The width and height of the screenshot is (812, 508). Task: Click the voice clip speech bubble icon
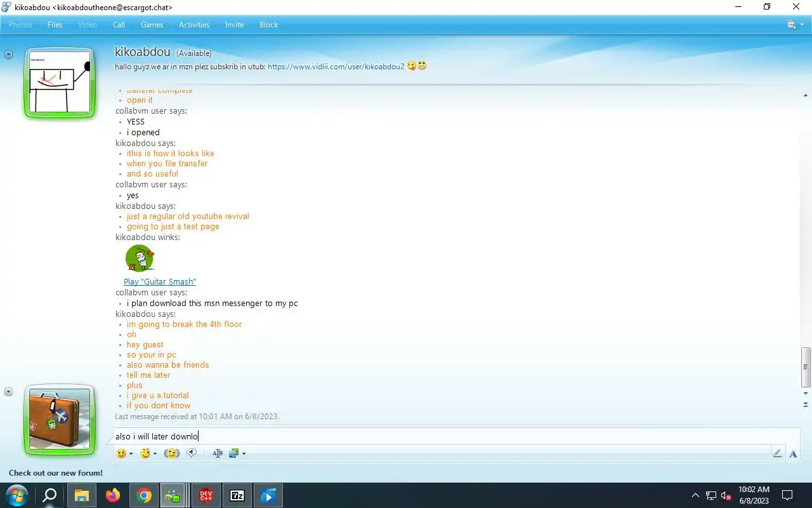pyautogui.click(x=192, y=453)
